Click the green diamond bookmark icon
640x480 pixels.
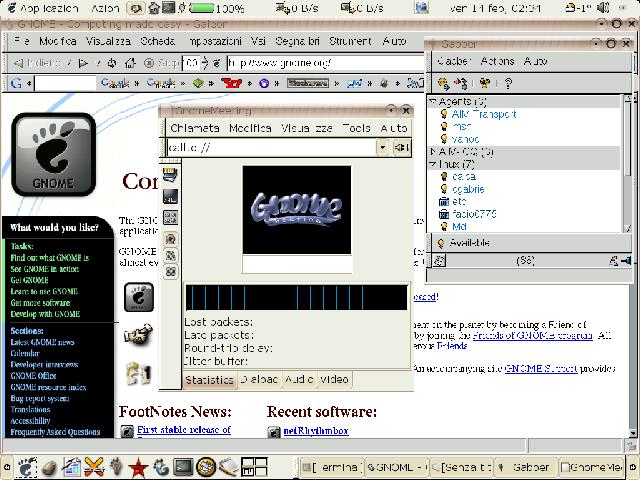(198, 83)
